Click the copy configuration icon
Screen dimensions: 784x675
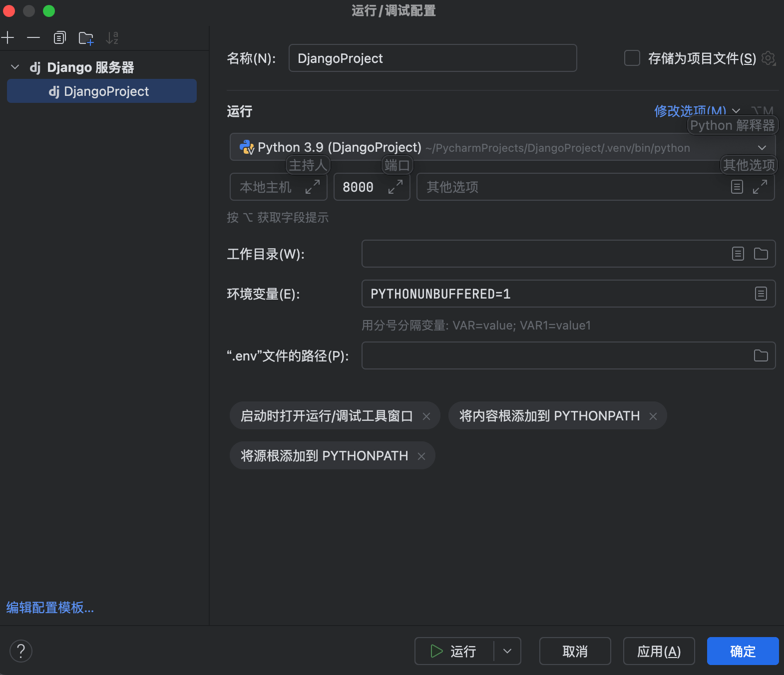pos(59,38)
